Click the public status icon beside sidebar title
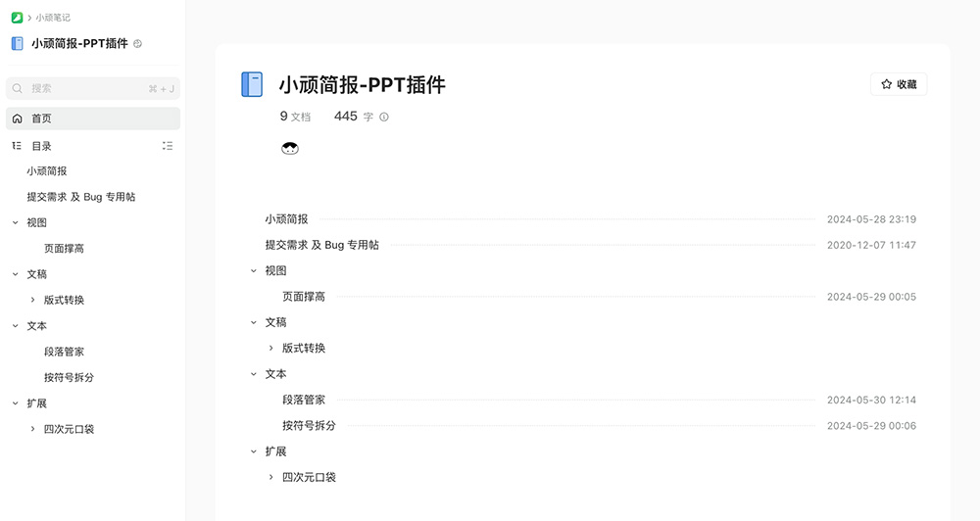Image resolution: width=980 pixels, height=521 pixels. 137,44
